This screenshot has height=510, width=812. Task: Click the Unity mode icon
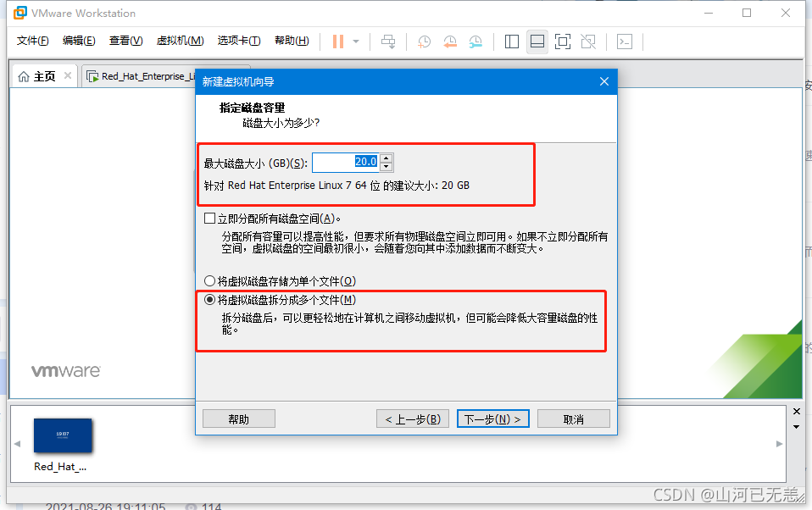[588, 42]
